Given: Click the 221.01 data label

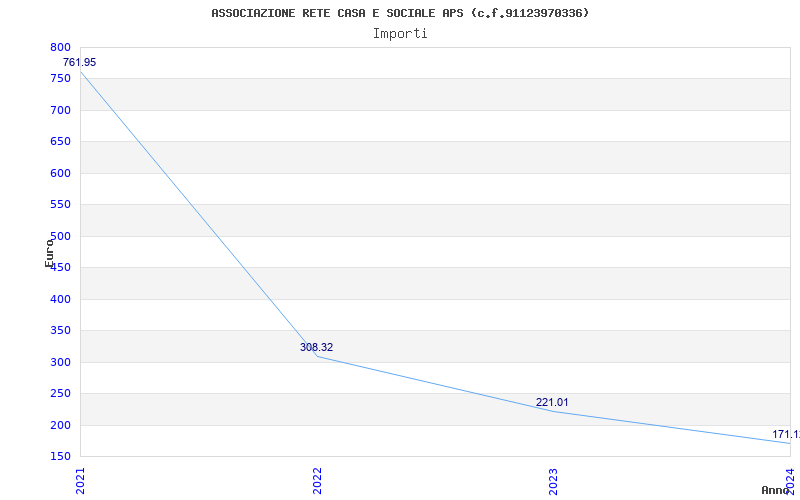Looking at the screenshot, I should [552, 403].
